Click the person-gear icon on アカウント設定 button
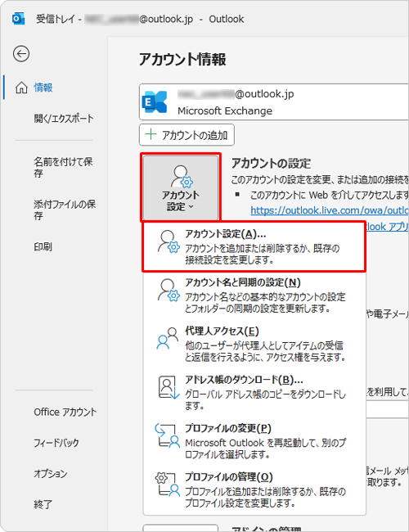This screenshot has width=409, height=532. [x=182, y=177]
